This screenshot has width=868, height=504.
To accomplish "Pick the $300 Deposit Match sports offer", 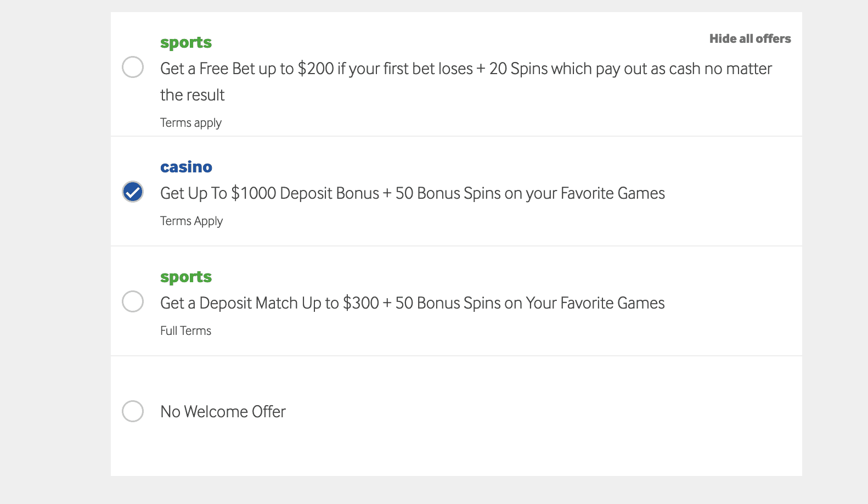I will click(x=132, y=302).
